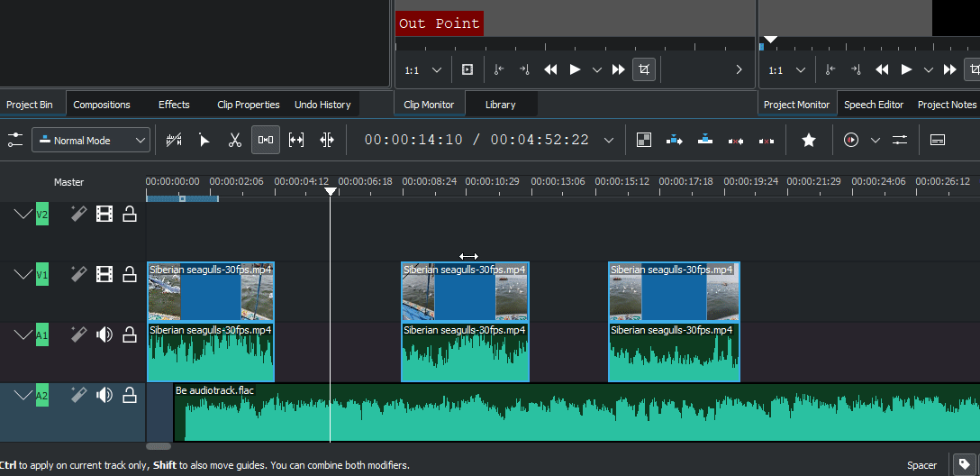Set zone in point in Clip Monitor
The image size is (980, 476).
pyautogui.click(x=498, y=69)
